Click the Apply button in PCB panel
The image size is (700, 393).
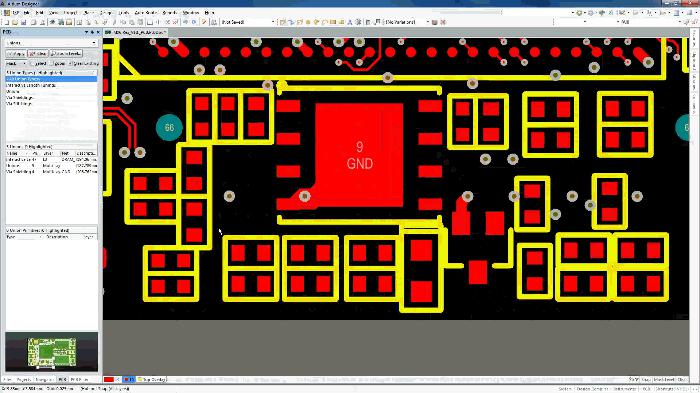click(x=16, y=54)
